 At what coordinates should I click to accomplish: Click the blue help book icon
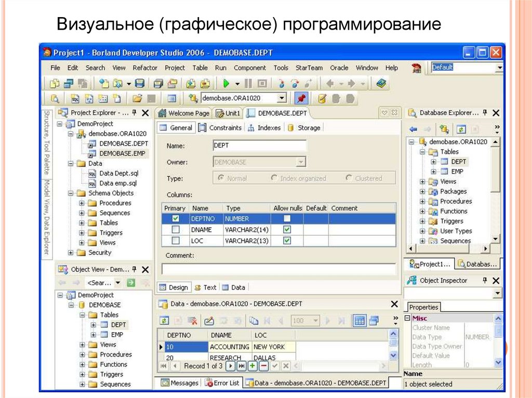click(x=381, y=83)
